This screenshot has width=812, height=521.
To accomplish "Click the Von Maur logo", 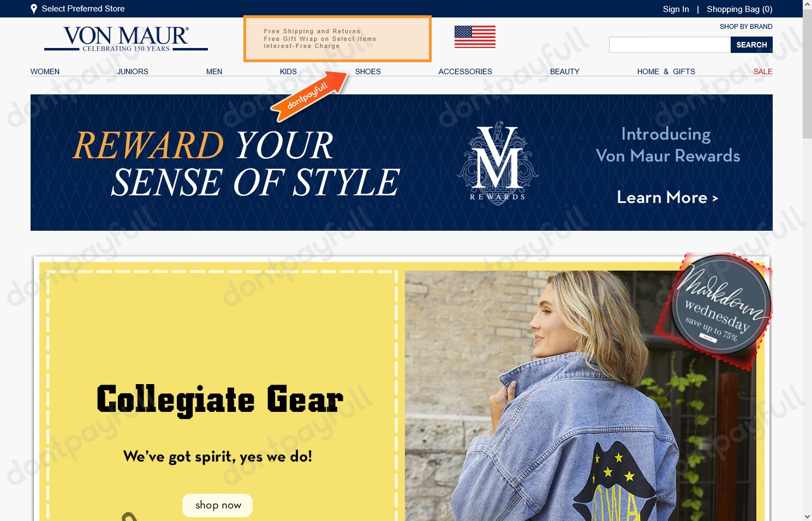I will coord(126,39).
